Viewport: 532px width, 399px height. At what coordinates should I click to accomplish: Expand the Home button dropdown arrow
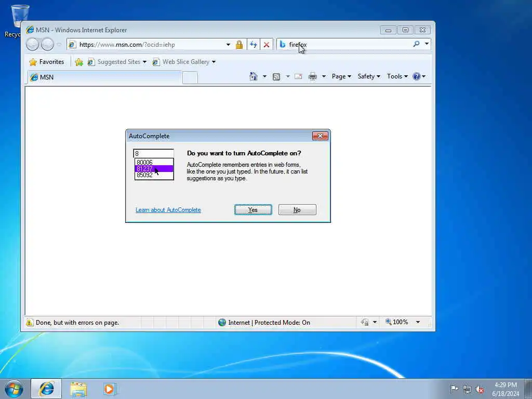click(264, 76)
